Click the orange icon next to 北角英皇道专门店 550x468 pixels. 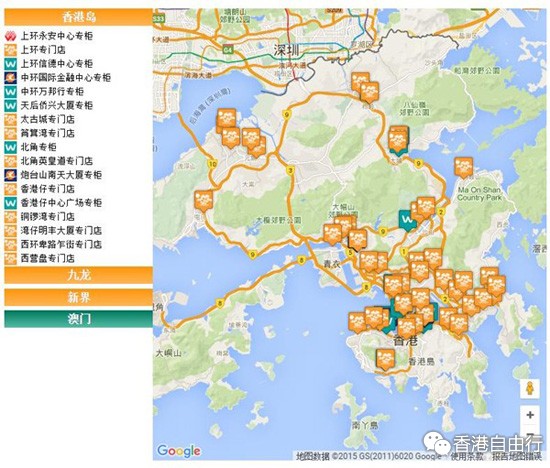[x=10, y=161]
